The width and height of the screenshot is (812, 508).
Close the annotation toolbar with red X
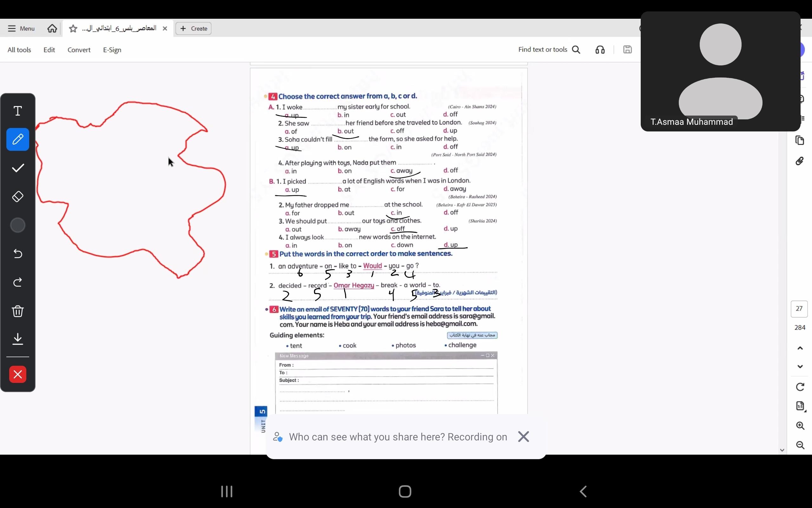point(18,374)
